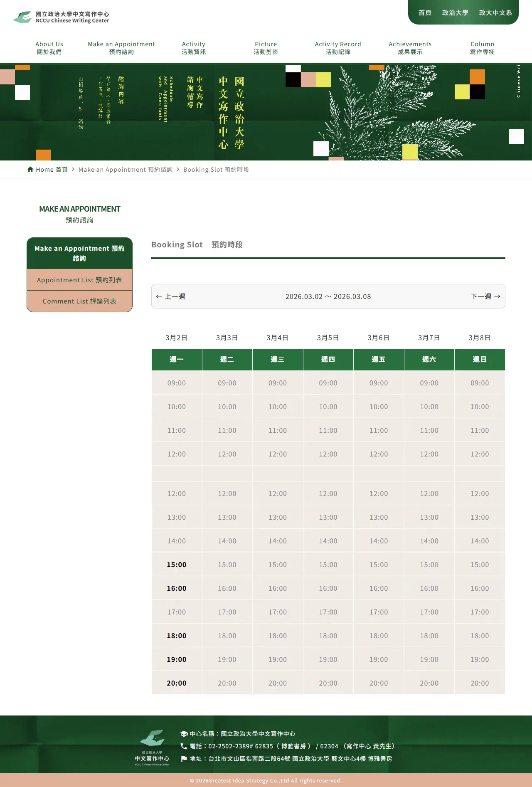
Task: Book the 20:00 slot on Monday 3月2日
Action: (177, 683)
